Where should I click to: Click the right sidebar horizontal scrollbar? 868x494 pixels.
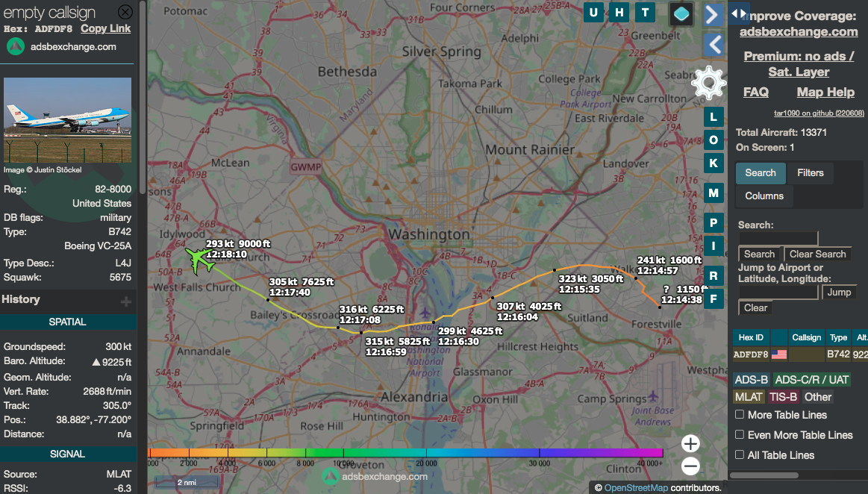click(x=764, y=475)
